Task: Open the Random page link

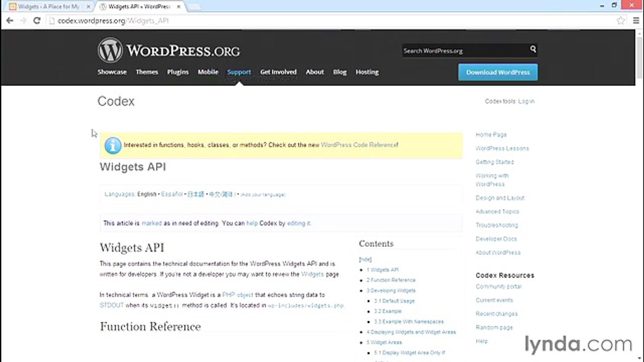Action: pos(494,327)
